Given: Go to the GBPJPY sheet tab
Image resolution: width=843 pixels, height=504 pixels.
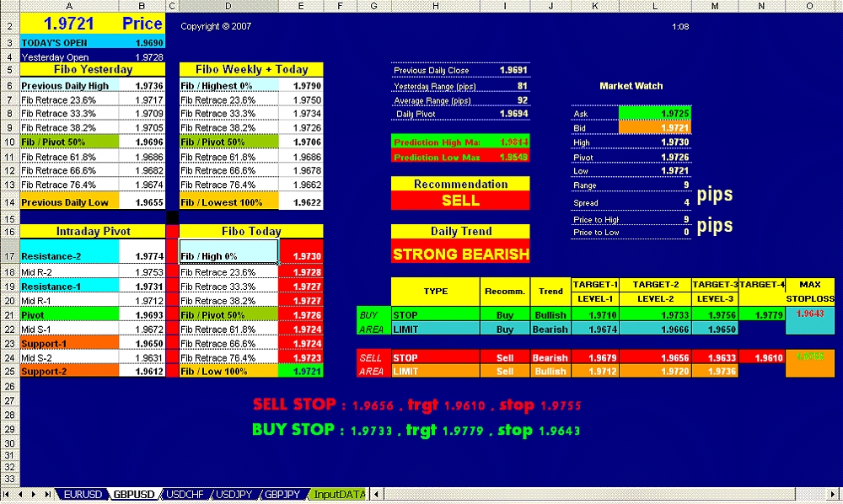Looking at the screenshot, I should click(x=282, y=495).
